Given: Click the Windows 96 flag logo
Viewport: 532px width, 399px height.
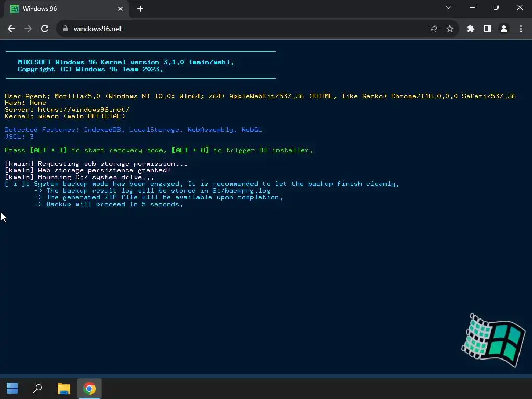Looking at the screenshot, I should [x=494, y=340].
